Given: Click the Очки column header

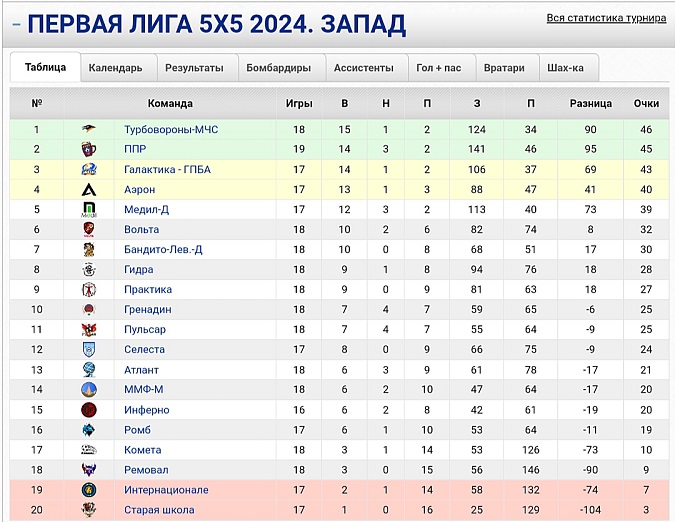Looking at the screenshot, I should [x=646, y=103].
